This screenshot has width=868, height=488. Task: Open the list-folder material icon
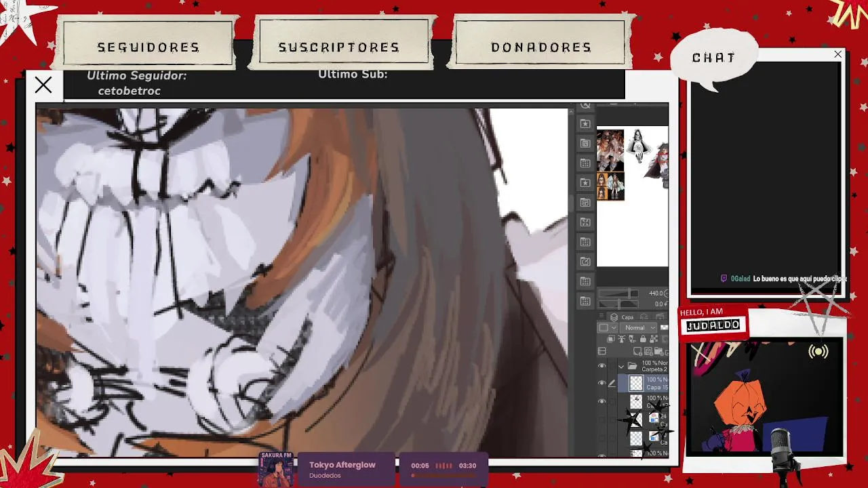click(x=585, y=202)
